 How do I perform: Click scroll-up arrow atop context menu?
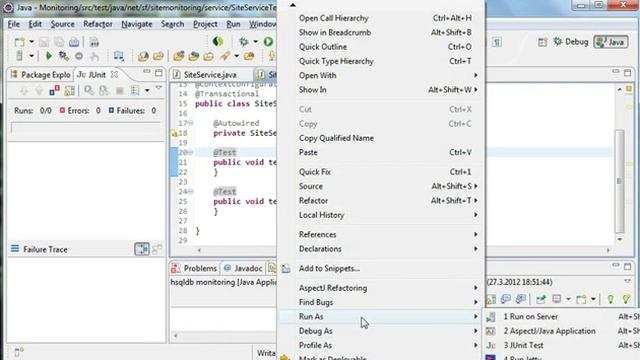292,5
